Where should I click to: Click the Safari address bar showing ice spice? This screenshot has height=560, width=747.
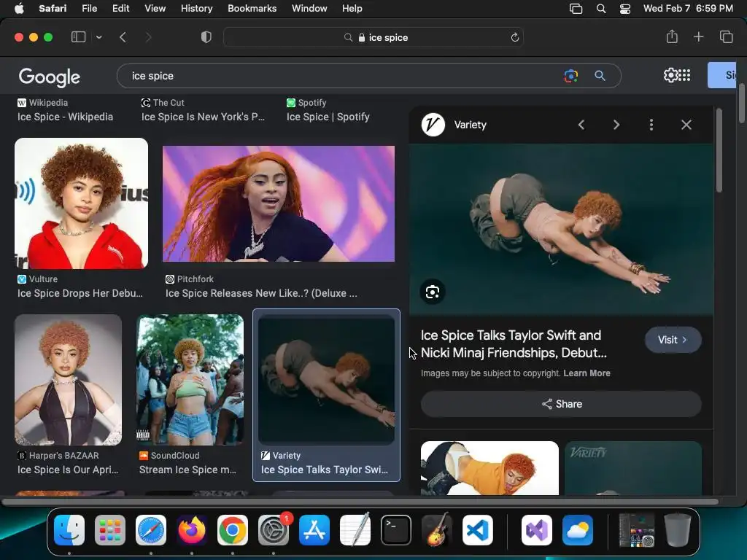[x=373, y=37]
